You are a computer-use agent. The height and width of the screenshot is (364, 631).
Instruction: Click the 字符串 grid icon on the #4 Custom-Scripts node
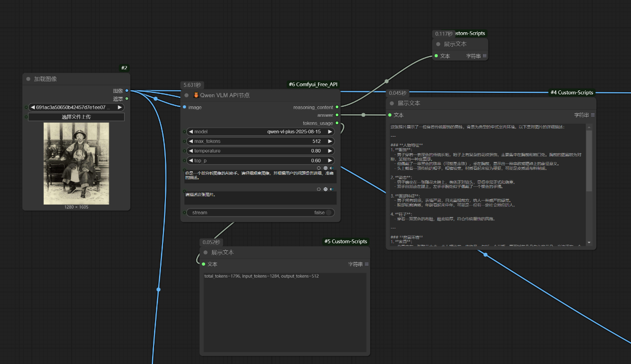click(x=593, y=115)
